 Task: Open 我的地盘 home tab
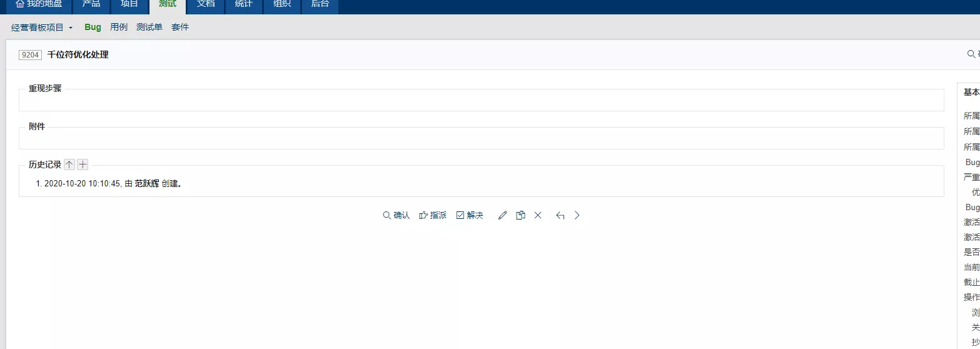pyautogui.click(x=39, y=4)
